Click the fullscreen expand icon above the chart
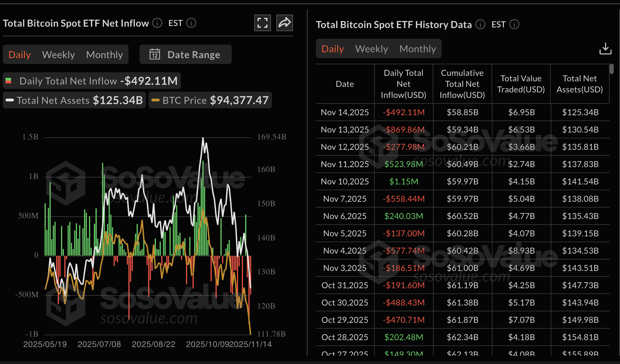The width and height of the screenshot is (620, 364). pos(262,22)
